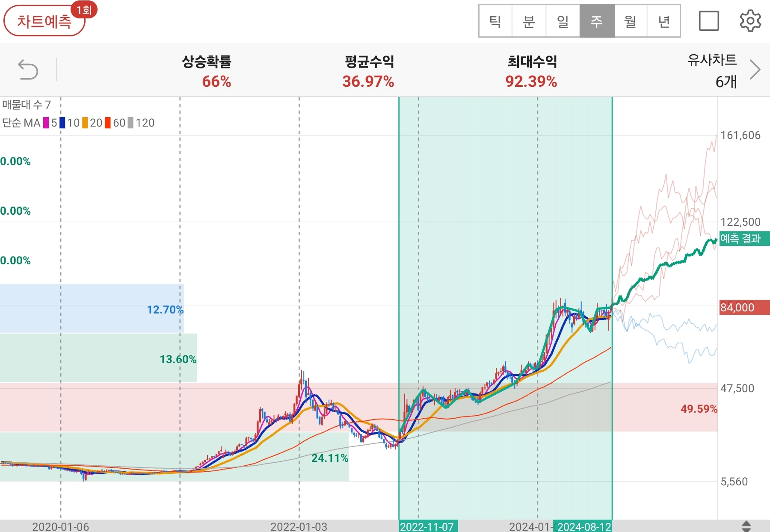Tap the red 1회 count badge
770x532 pixels.
click(x=84, y=9)
